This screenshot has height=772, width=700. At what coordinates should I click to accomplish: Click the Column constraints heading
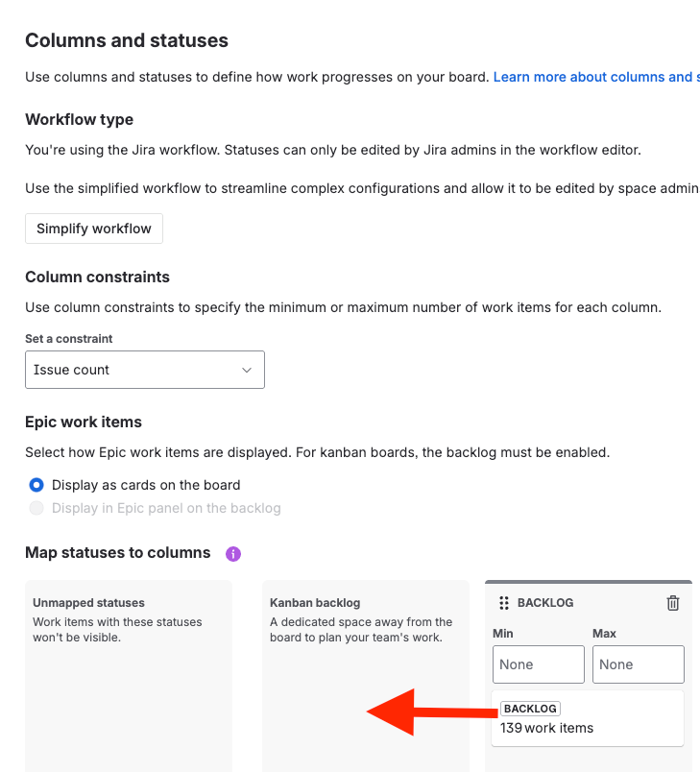[98, 277]
